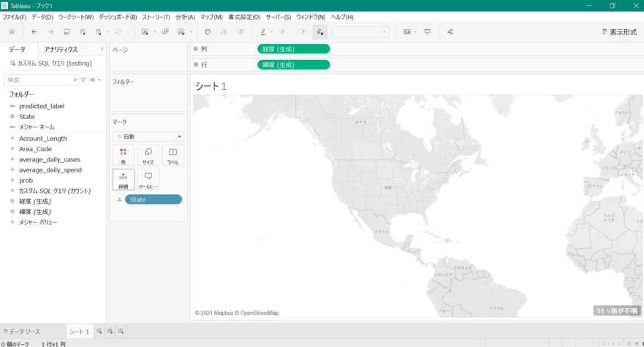Image resolution: width=644 pixels, height=347 pixels.
Task: Click the share icon in toolbar
Action: click(x=450, y=32)
